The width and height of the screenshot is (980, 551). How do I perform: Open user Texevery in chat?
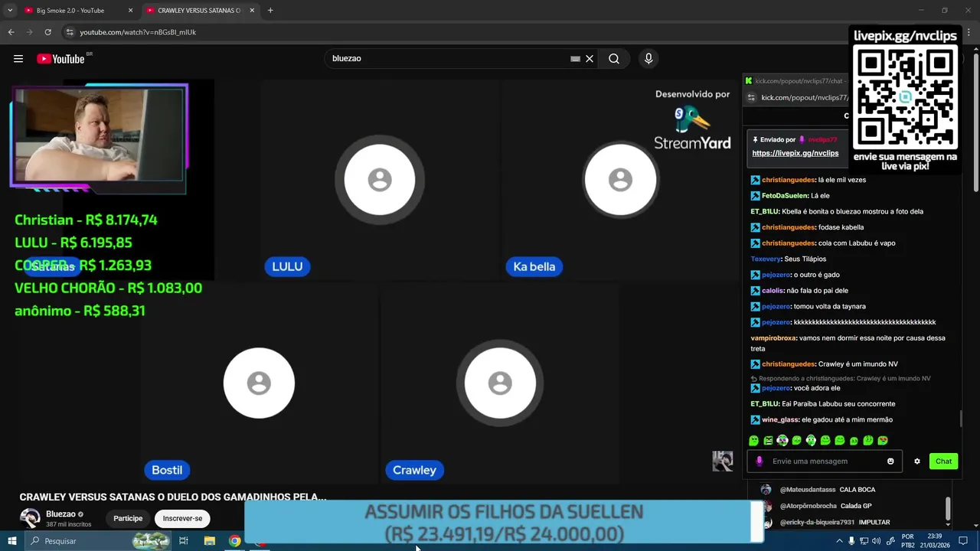click(x=766, y=259)
